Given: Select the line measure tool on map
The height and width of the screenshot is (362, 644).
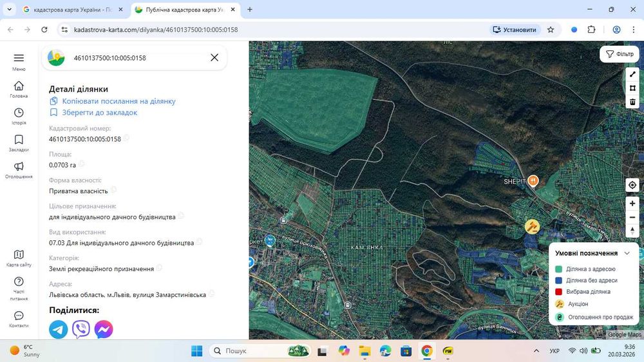Looking at the screenshot, I should click(x=632, y=74).
